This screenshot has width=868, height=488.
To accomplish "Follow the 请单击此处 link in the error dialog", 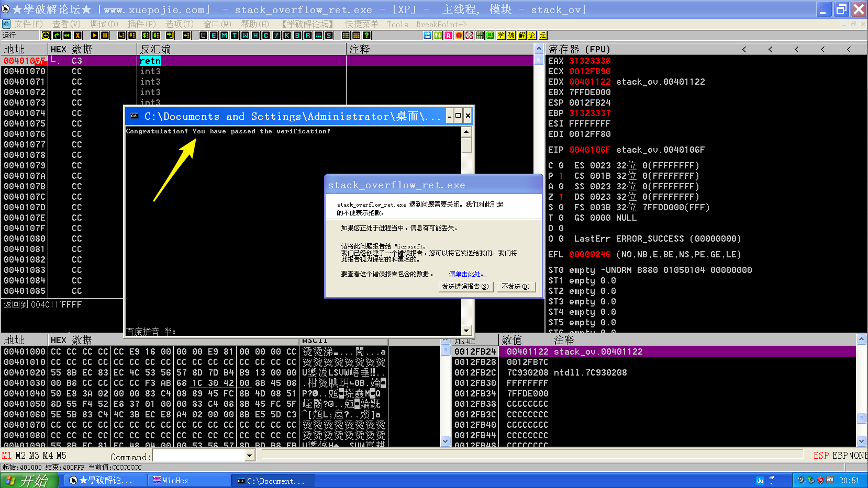I will tap(467, 274).
